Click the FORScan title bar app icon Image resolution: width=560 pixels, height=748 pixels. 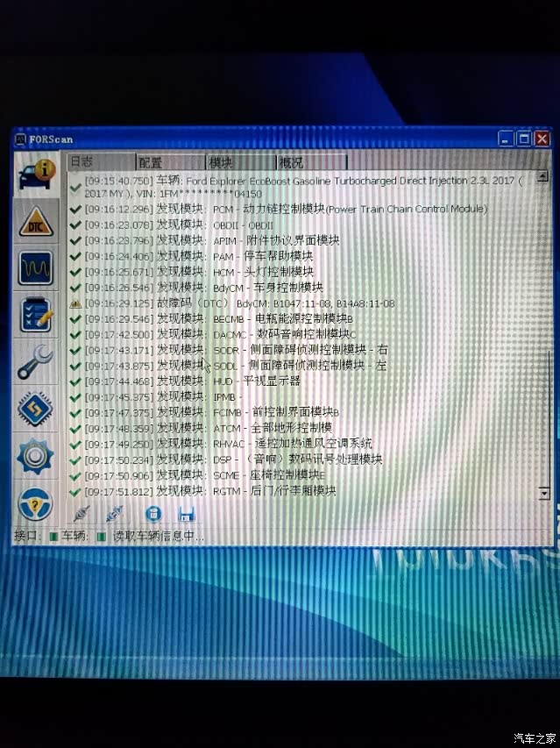tap(20, 139)
